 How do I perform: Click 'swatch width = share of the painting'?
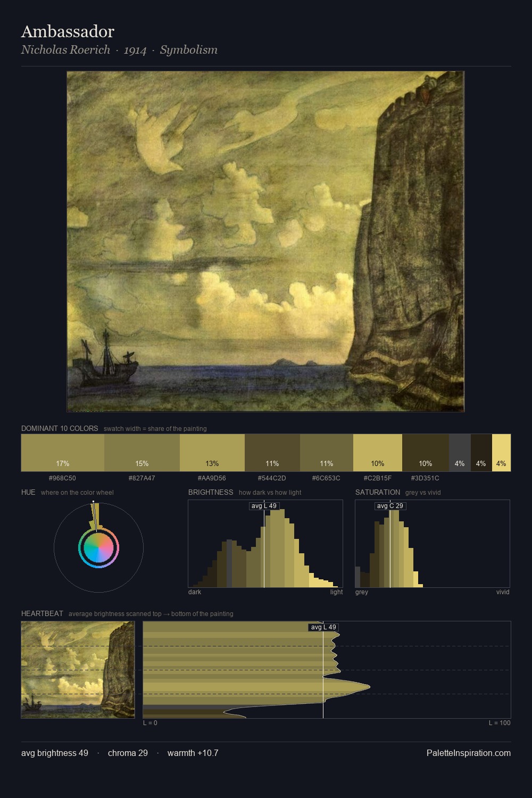[x=155, y=429]
